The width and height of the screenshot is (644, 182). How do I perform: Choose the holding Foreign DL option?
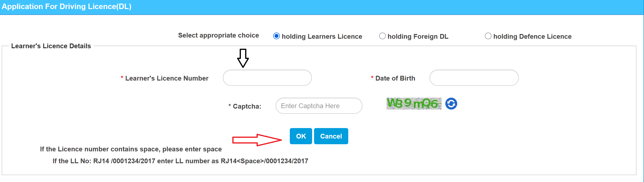382,36
